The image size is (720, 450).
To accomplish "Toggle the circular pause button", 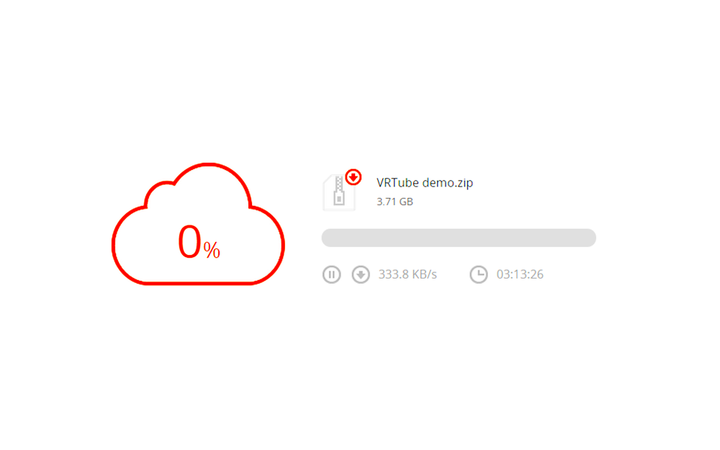I will point(331,275).
